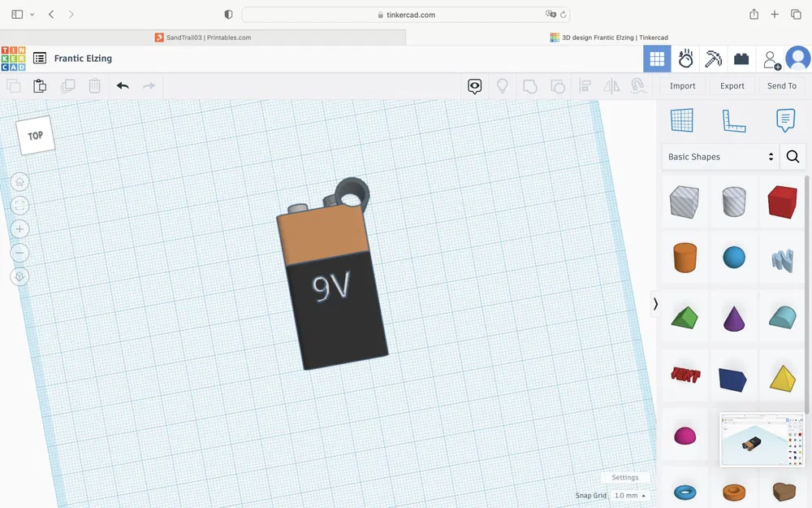Open the Ruler tool in side panel
The width and height of the screenshot is (812, 508).
(x=733, y=121)
